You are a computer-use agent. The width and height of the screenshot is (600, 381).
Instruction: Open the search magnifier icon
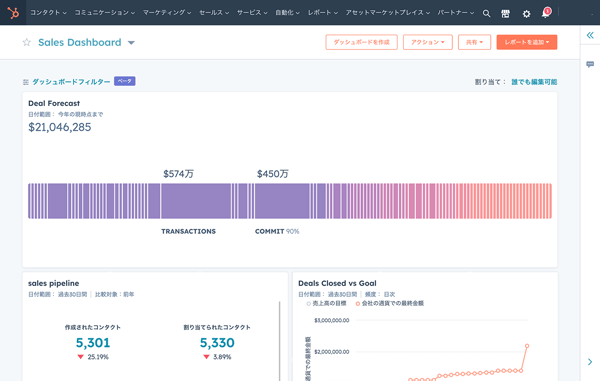tap(486, 13)
